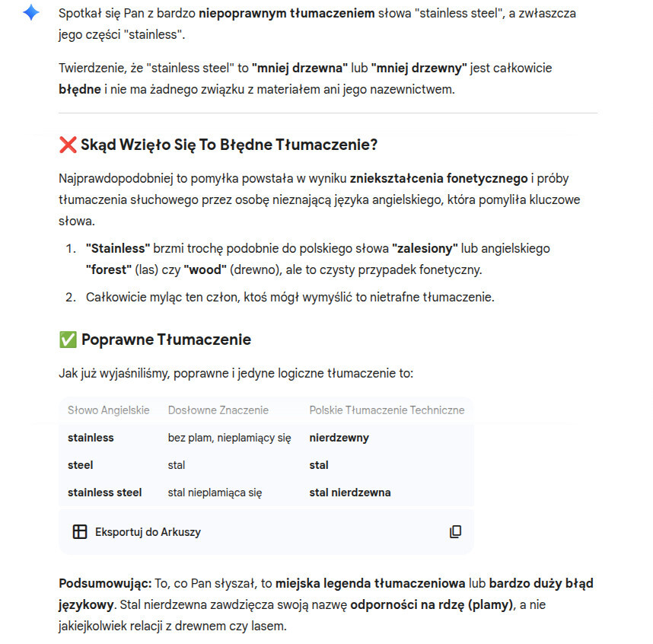653x644 pixels.
Task: Click the "Polskie Tłumaczenie Techniczne" column header
Action: (x=387, y=410)
